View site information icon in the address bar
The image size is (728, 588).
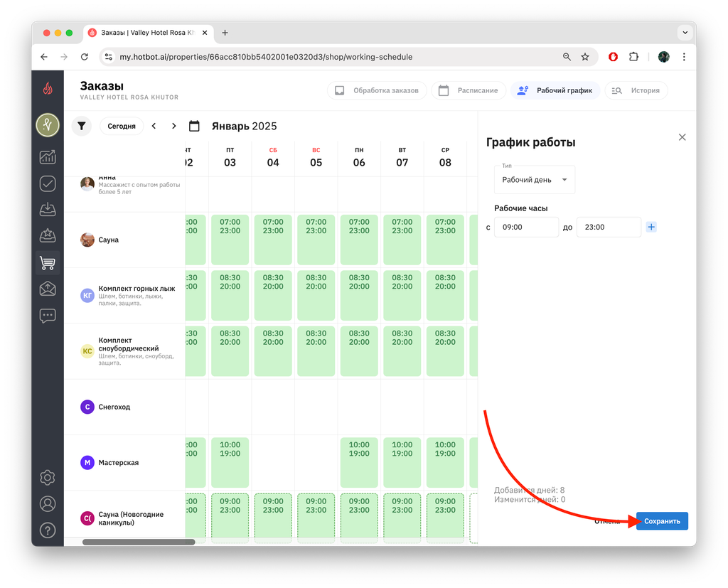pos(108,57)
